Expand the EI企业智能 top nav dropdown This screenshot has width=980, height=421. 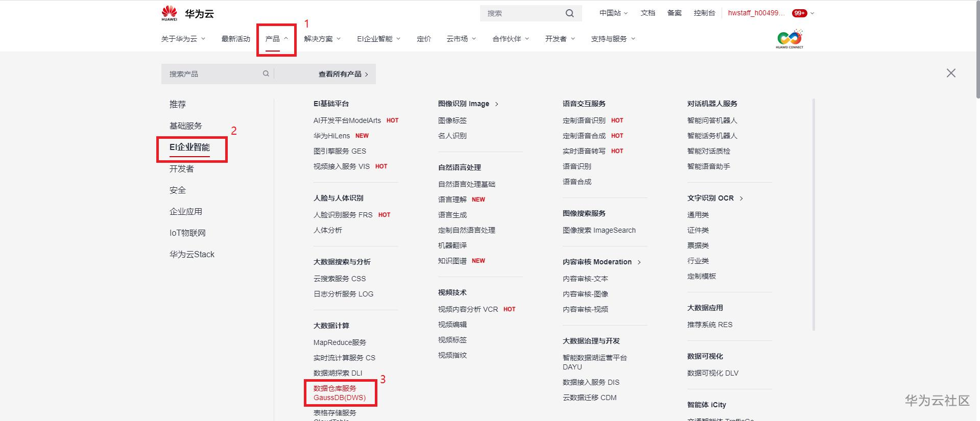(379, 39)
